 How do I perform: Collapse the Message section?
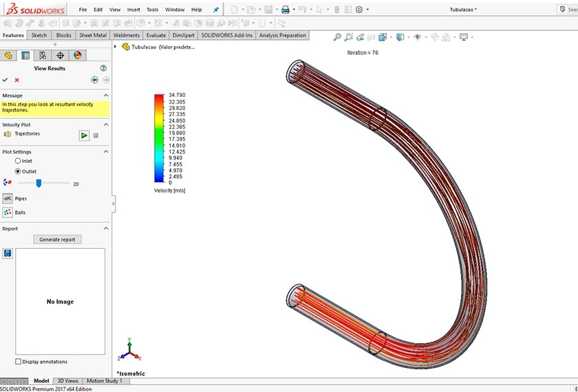pos(106,96)
